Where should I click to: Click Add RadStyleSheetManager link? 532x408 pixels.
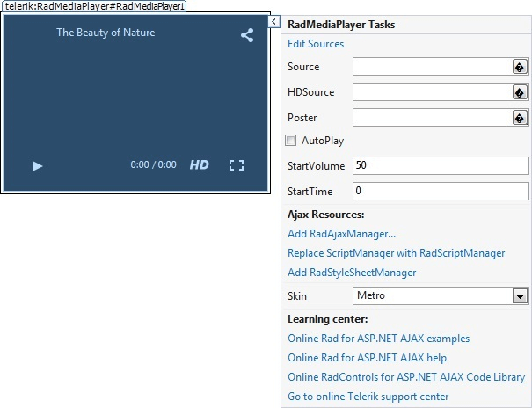[352, 273]
